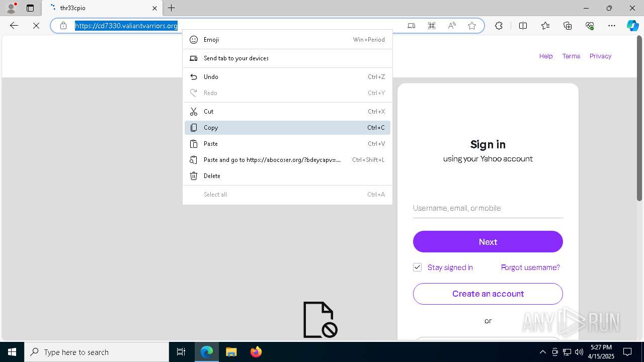Toggle split screen icon

pyautogui.click(x=523, y=26)
